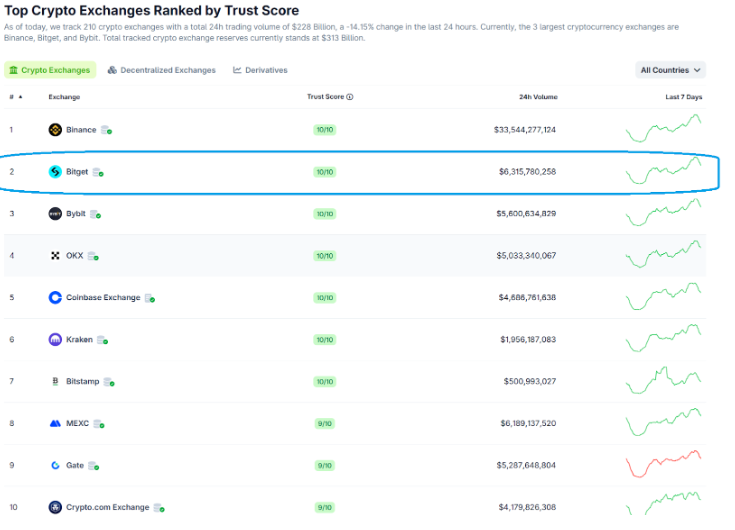The height and width of the screenshot is (530, 735).
Task: Open the OKX exchange link
Action: coord(75,256)
